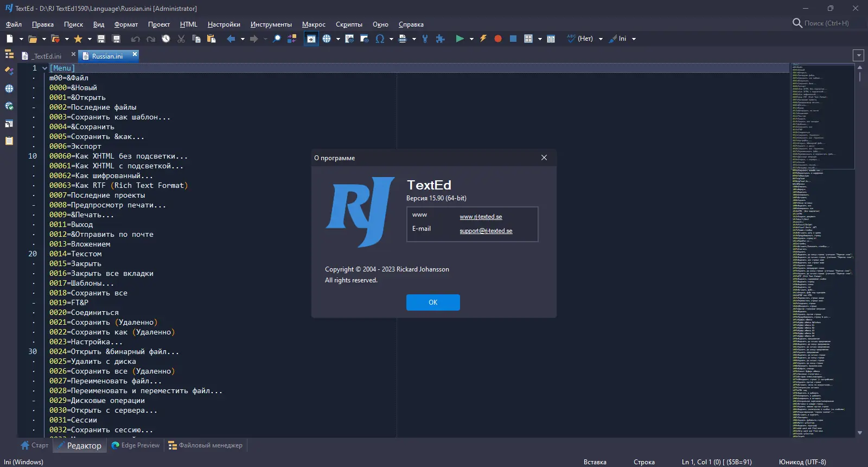Click the blue Back navigation arrow

tap(231, 39)
